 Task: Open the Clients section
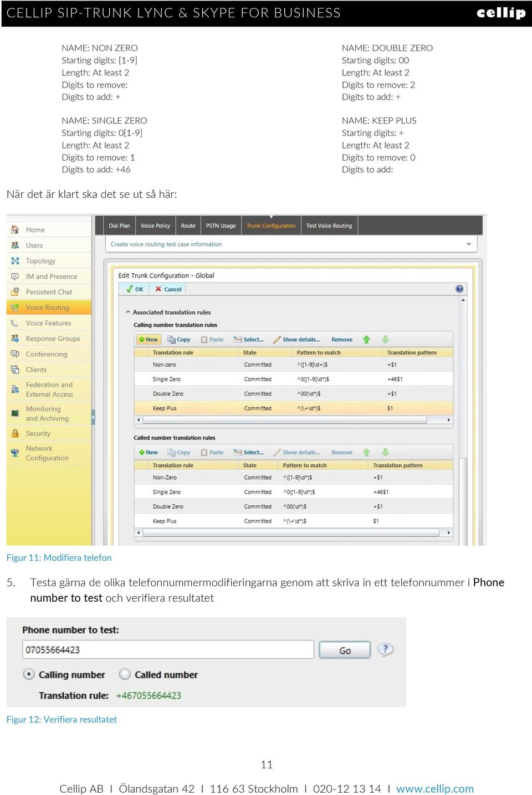click(x=49, y=369)
